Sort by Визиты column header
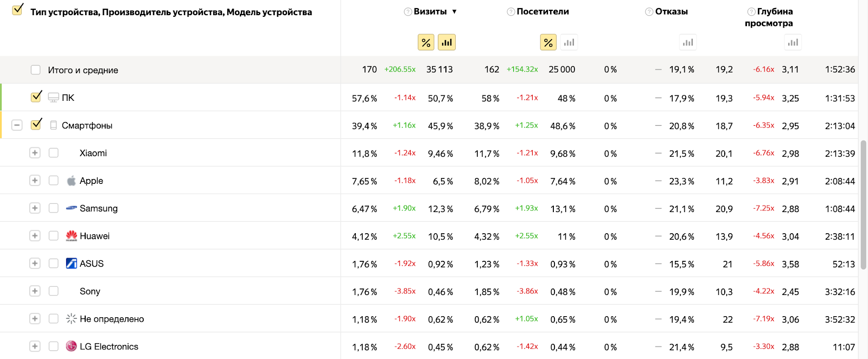Viewport: 868px width, 359px height. tap(431, 11)
